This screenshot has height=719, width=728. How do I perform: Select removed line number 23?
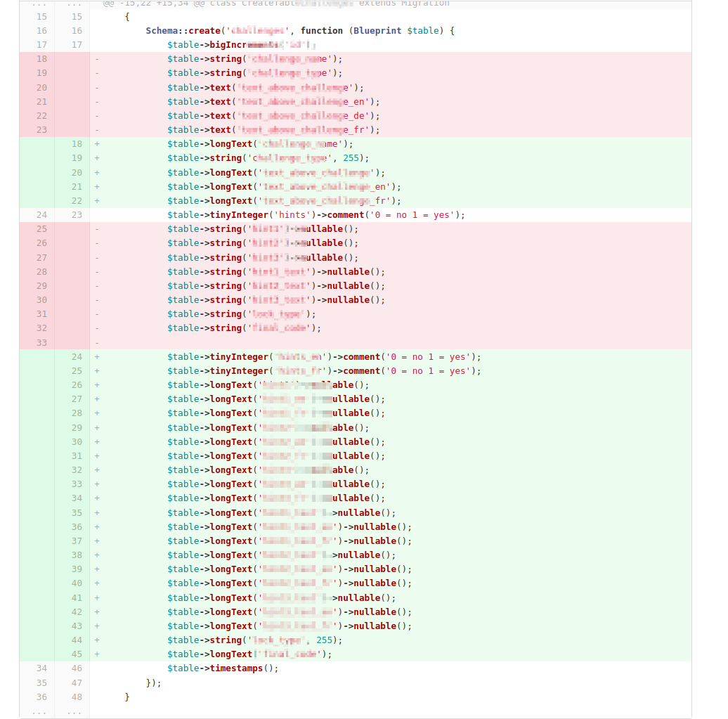tap(41, 129)
